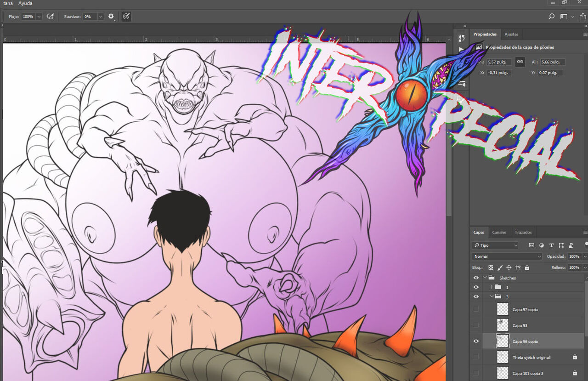Switch to the Canales tab
588x381 pixels.
pyautogui.click(x=499, y=232)
